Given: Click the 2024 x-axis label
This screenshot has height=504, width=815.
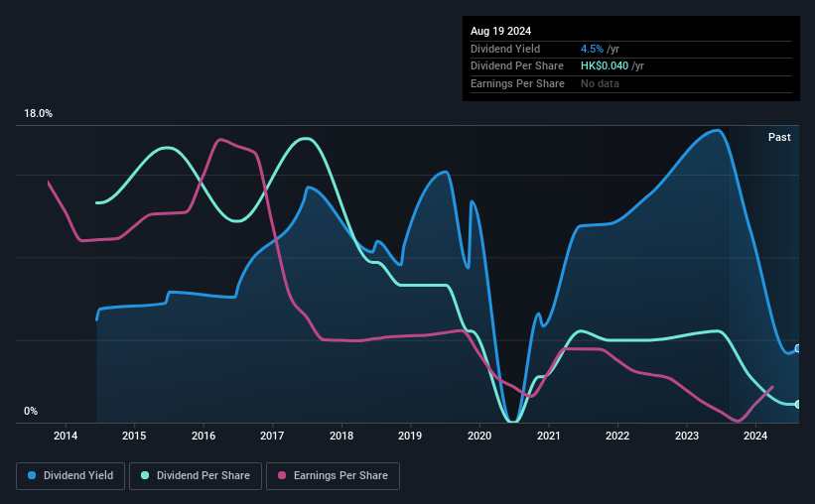Looking at the screenshot, I should [755, 436].
